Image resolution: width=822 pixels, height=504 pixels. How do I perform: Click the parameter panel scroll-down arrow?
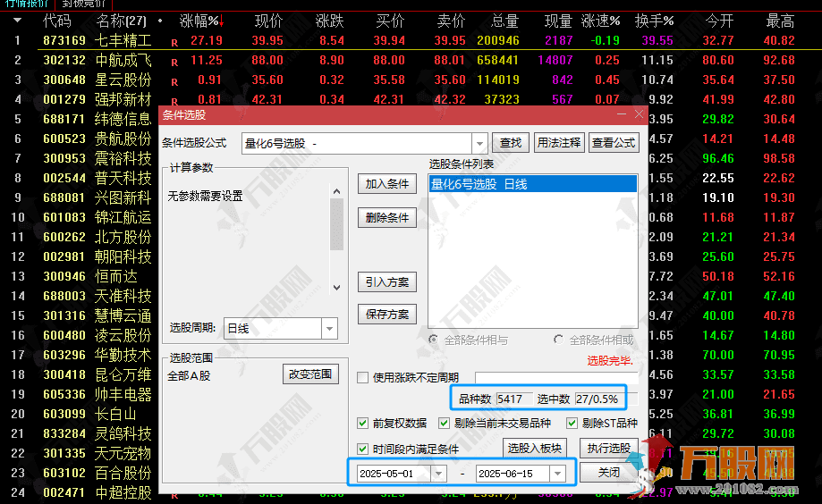[336, 287]
